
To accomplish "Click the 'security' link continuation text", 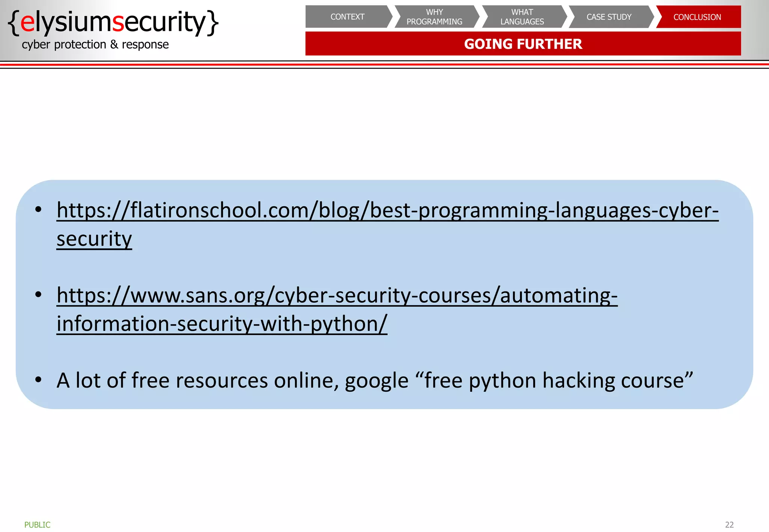I will click(x=94, y=239).
